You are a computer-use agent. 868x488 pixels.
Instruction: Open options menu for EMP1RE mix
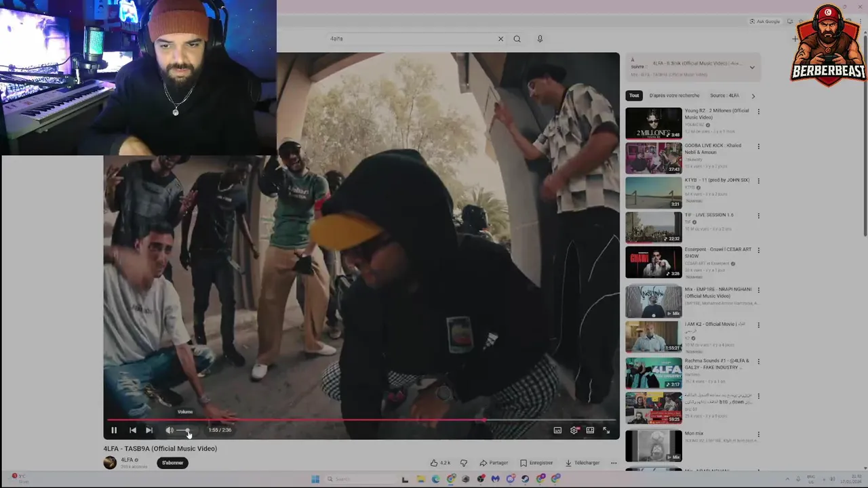click(x=758, y=289)
